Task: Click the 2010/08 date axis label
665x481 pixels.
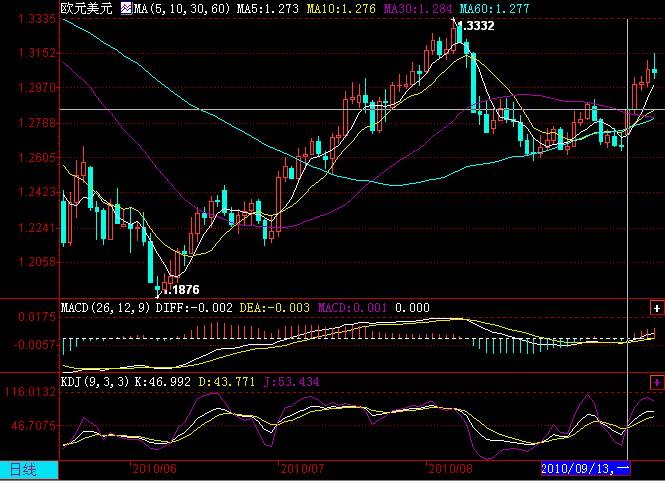Action: pyautogui.click(x=450, y=469)
